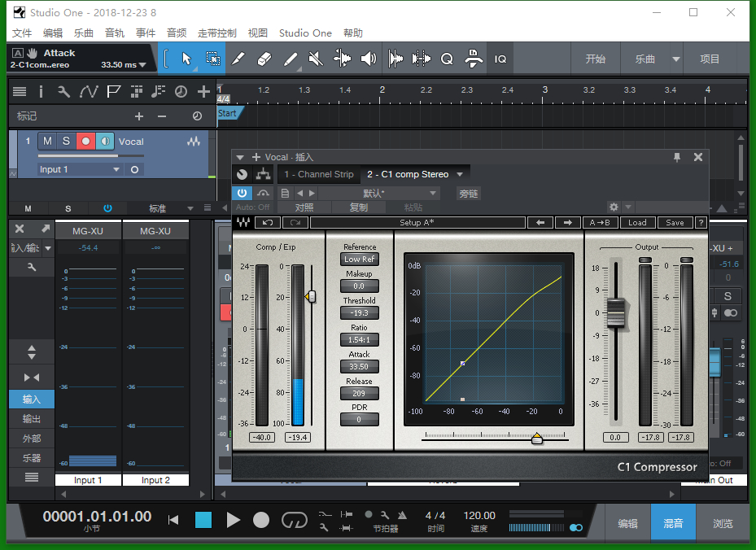Select the Eraser tool
This screenshot has width=756, height=550.
point(264,59)
